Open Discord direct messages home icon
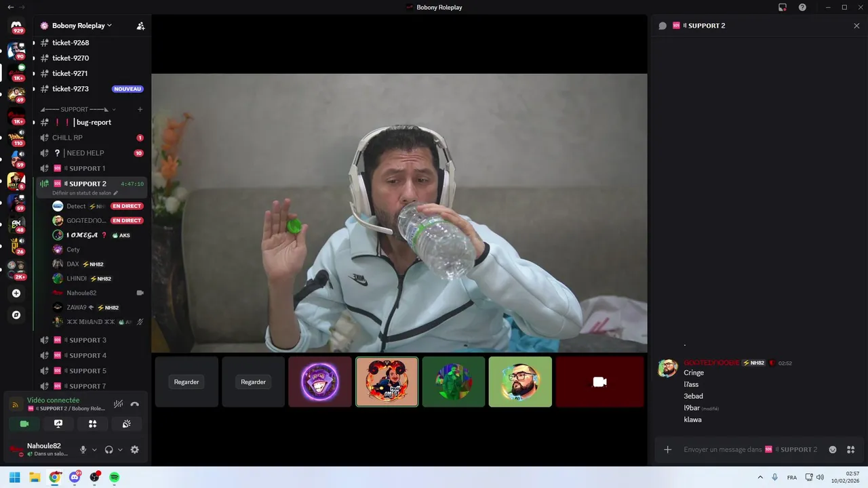 tap(16, 26)
